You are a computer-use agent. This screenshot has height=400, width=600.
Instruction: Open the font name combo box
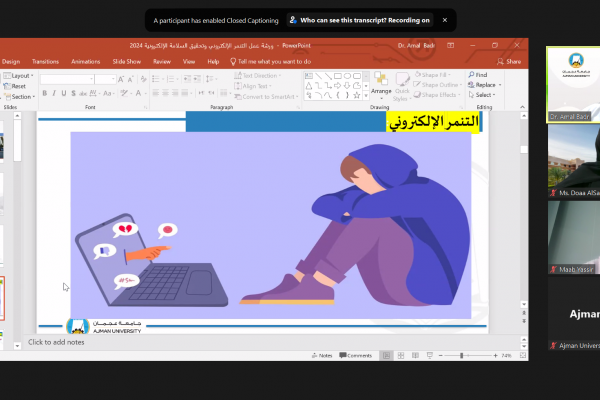pos(67,79)
